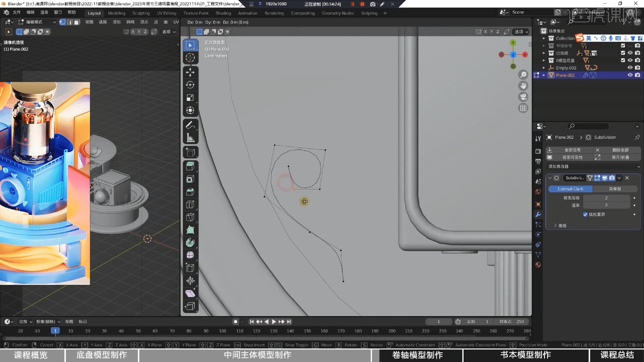
Task: Select the Rip Region tool
Action: pos(190,306)
